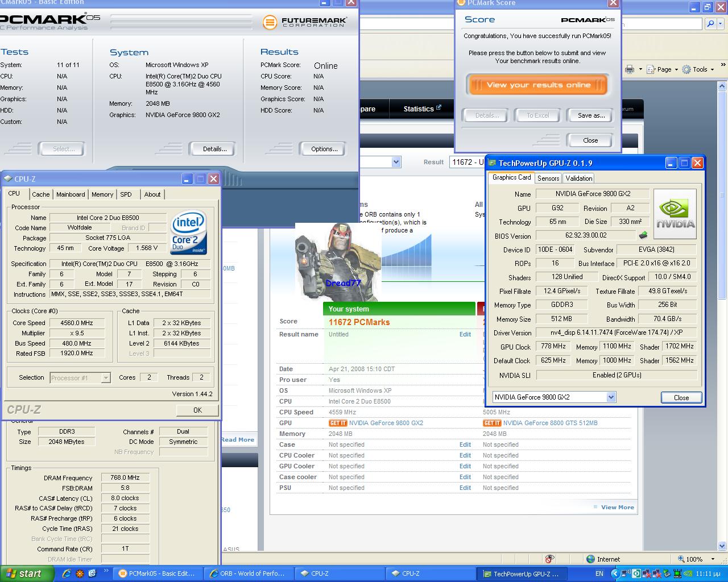Switch to the About tab in CPU-Z
The image size is (728, 582).
click(x=152, y=194)
